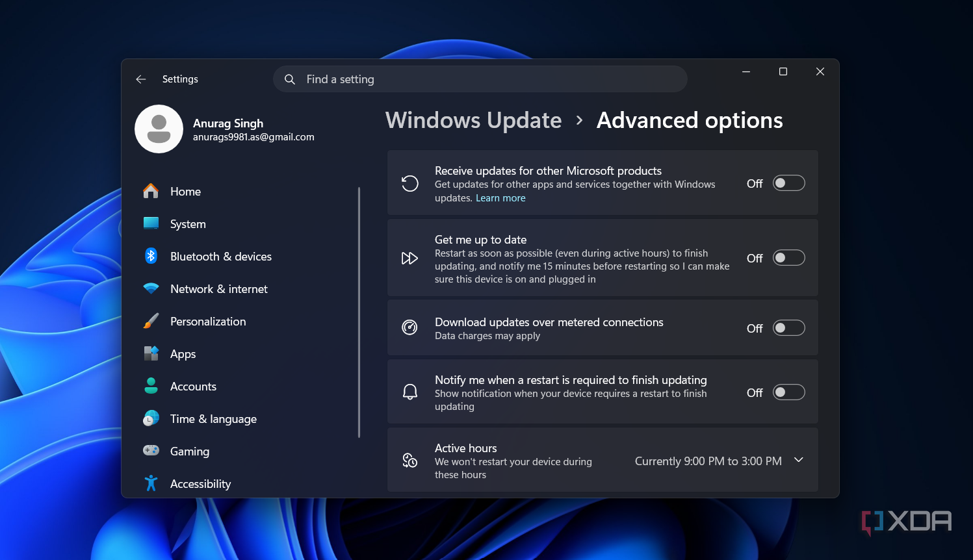Click the Personalization paintbrush icon
Viewport: 973px width, 560px height.
pos(151,321)
